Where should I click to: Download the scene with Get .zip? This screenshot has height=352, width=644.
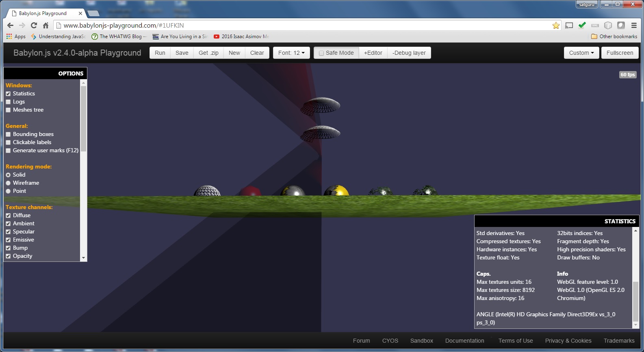(208, 53)
